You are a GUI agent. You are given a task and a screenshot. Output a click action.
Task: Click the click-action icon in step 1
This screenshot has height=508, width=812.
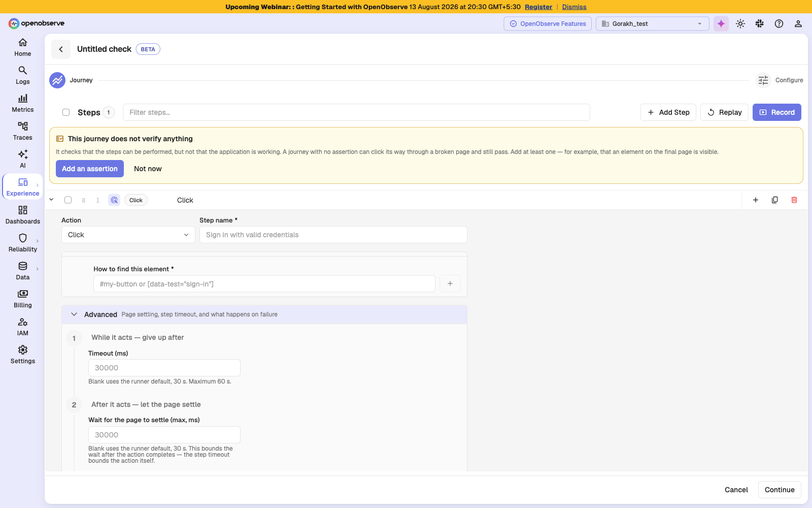(x=114, y=200)
